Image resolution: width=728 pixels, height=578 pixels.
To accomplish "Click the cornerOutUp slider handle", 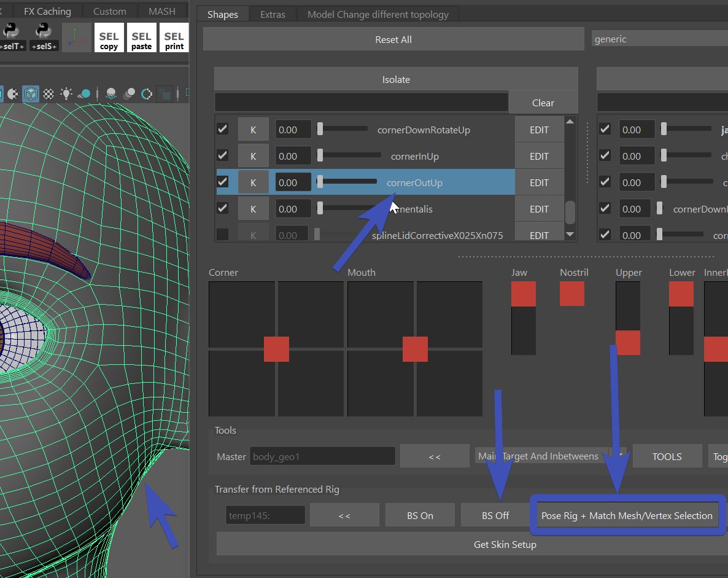I will click(320, 182).
